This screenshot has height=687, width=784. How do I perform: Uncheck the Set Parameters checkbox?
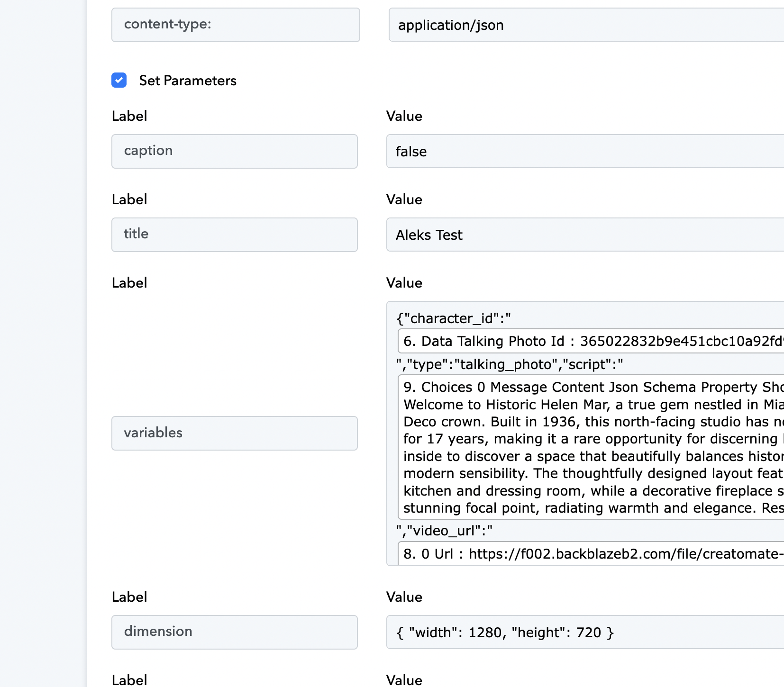(x=119, y=80)
